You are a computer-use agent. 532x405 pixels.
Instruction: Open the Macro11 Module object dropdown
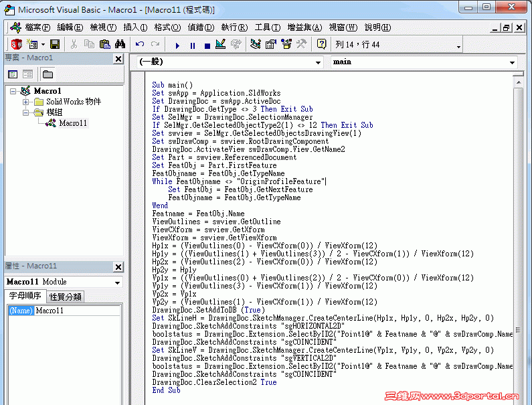[117, 282]
